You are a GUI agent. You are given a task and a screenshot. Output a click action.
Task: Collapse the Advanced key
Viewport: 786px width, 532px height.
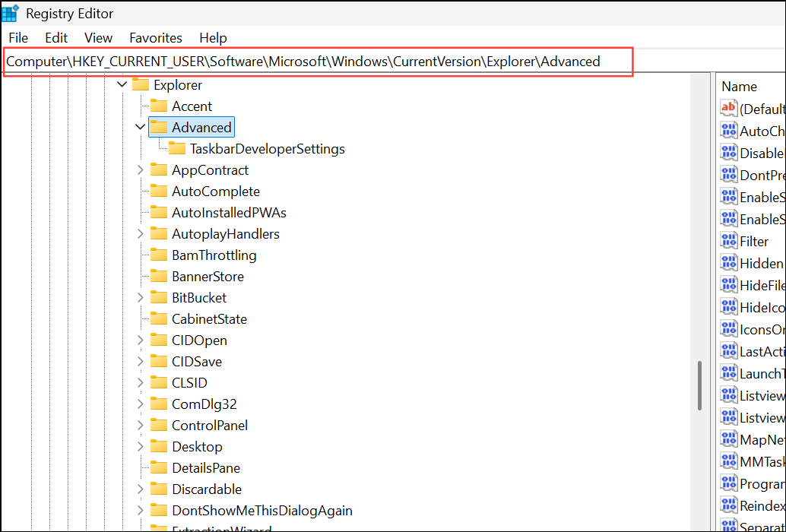click(141, 127)
